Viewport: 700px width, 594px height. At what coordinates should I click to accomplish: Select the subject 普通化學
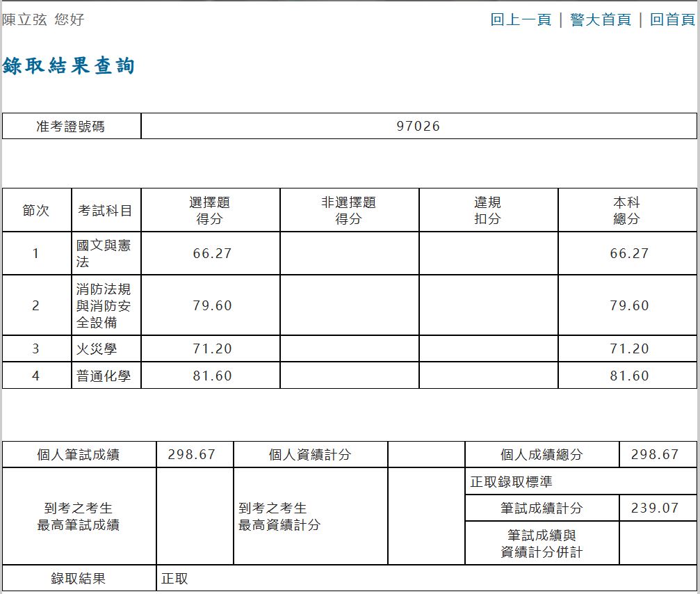coord(104,376)
